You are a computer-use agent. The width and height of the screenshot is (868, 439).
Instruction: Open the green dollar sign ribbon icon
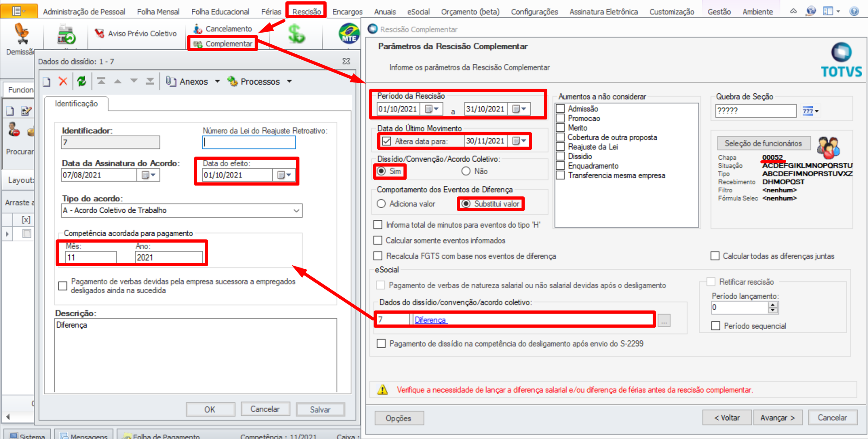click(x=296, y=34)
